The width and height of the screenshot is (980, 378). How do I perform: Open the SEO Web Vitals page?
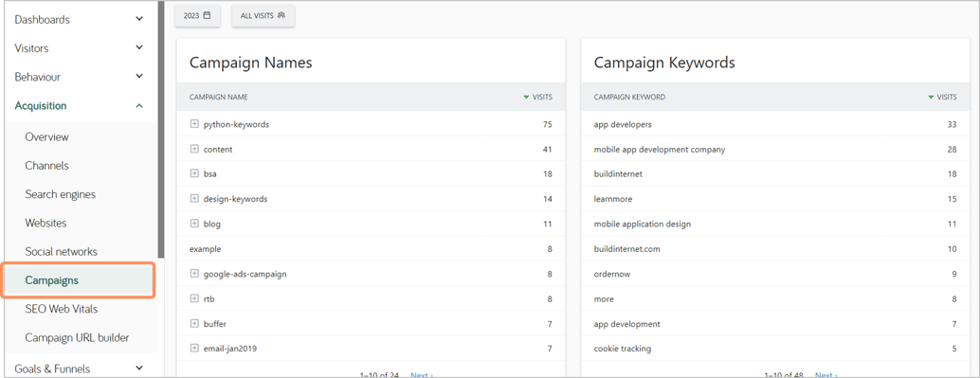pos(62,309)
